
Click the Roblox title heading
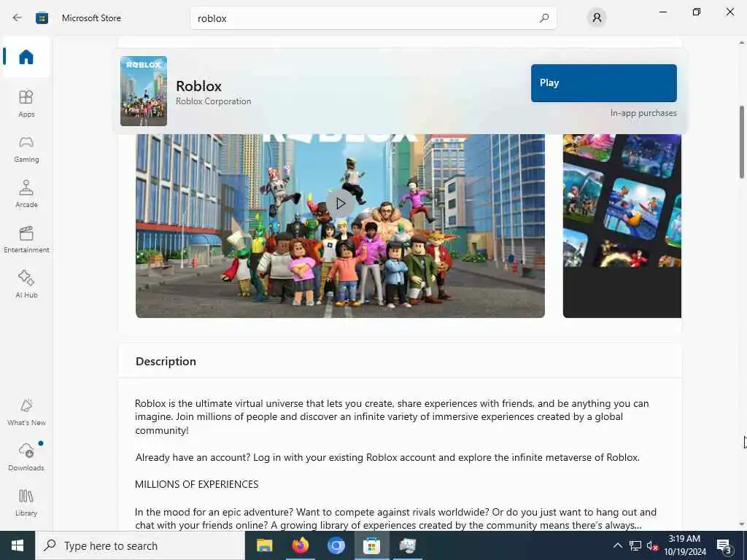coord(198,86)
